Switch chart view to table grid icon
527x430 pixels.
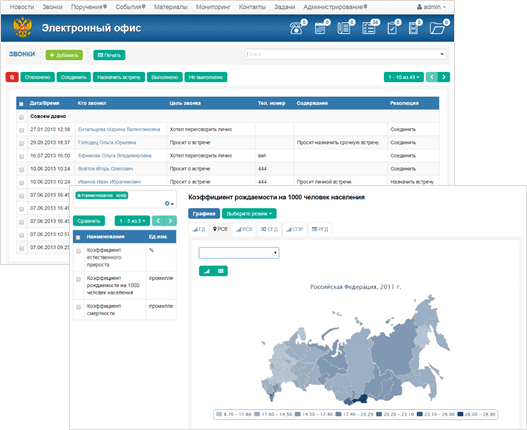pos(221,271)
